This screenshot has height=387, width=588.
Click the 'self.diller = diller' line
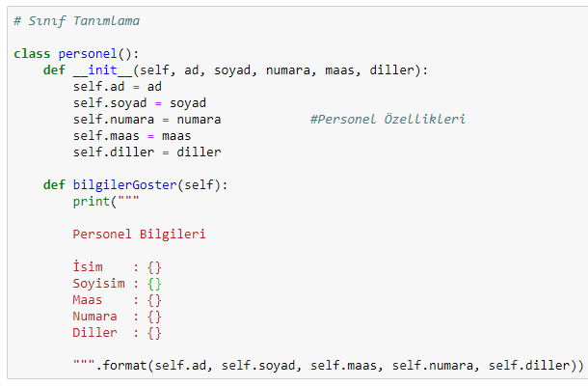(147, 152)
